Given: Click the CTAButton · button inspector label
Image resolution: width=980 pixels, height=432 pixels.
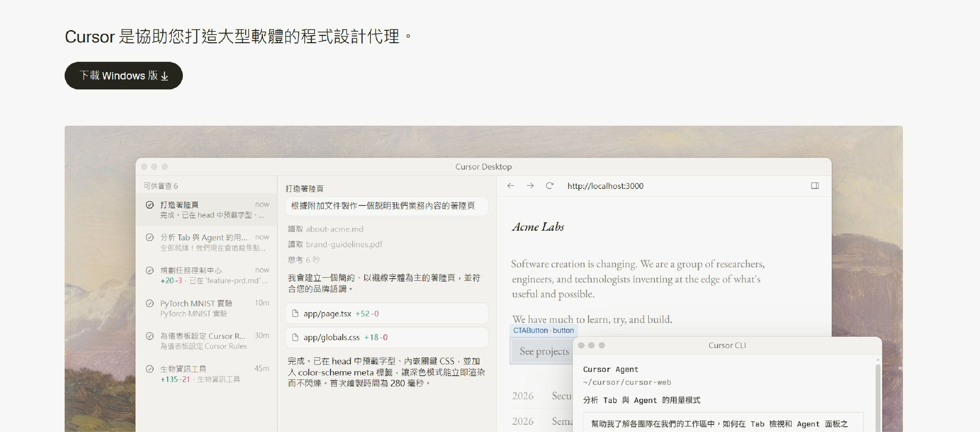Looking at the screenshot, I should [543, 330].
